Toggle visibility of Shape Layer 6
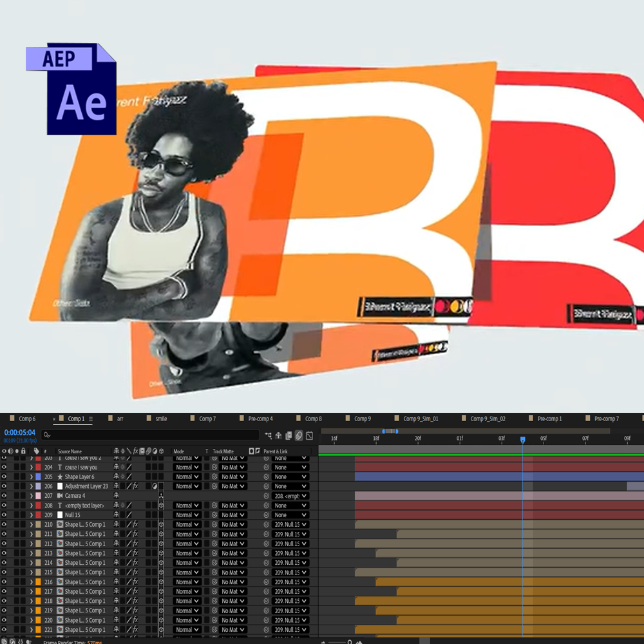The height and width of the screenshot is (644, 644). (4, 477)
